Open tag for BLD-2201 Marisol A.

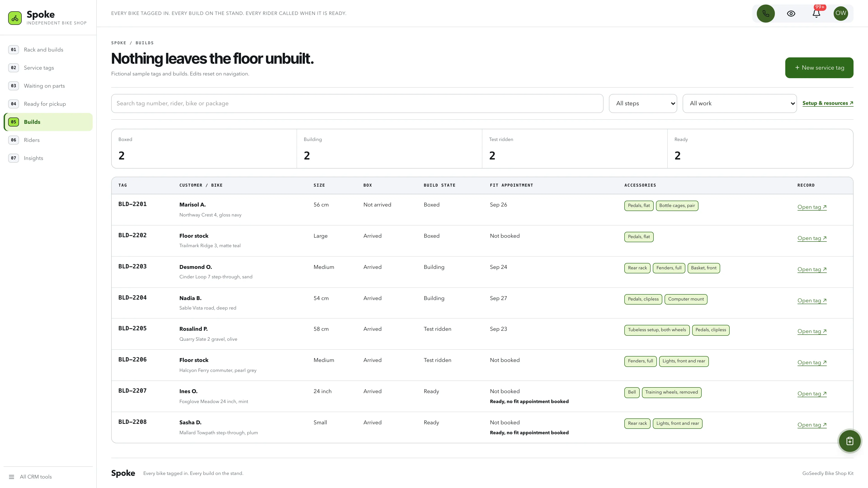tap(812, 207)
